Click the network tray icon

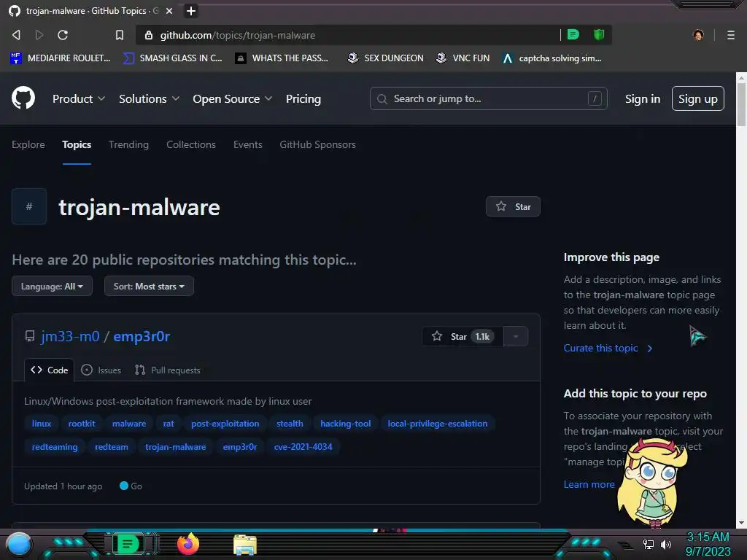[648, 544]
